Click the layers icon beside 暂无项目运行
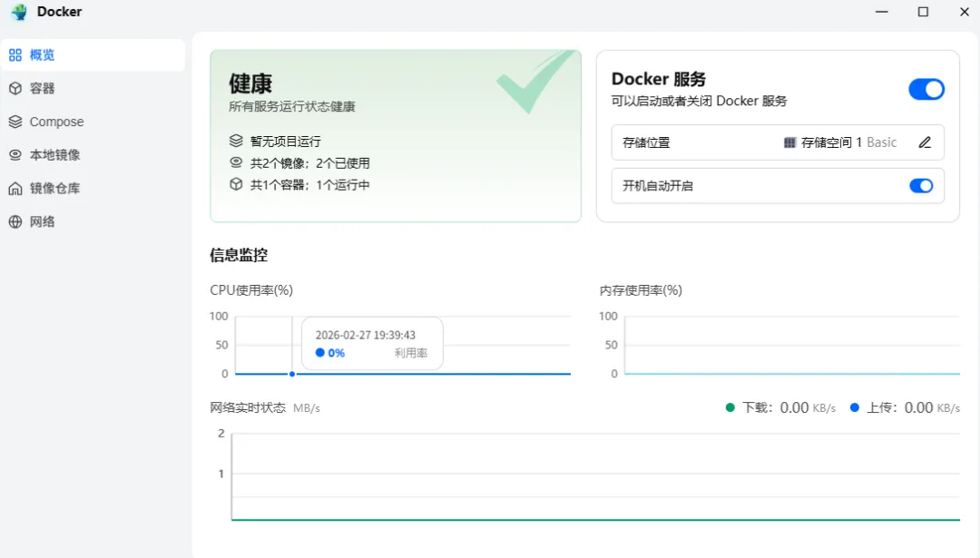 [x=236, y=141]
